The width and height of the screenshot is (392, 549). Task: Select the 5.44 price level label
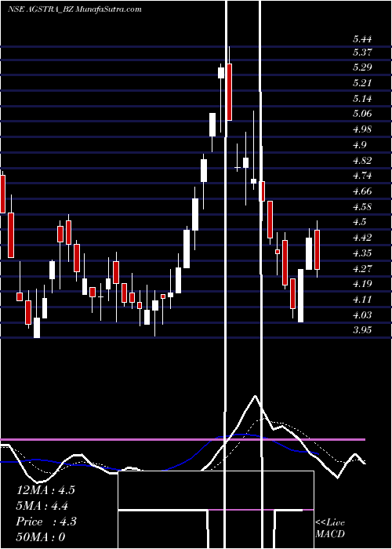point(362,39)
